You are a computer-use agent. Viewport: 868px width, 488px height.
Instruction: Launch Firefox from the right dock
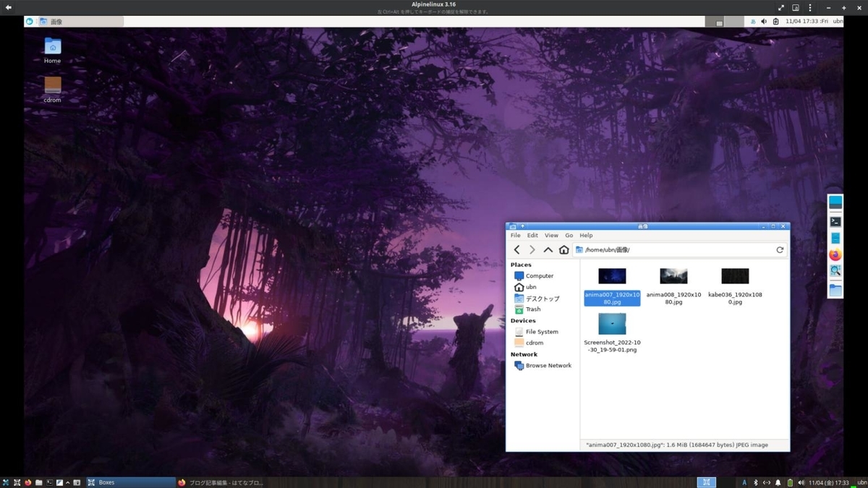click(835, 255)
